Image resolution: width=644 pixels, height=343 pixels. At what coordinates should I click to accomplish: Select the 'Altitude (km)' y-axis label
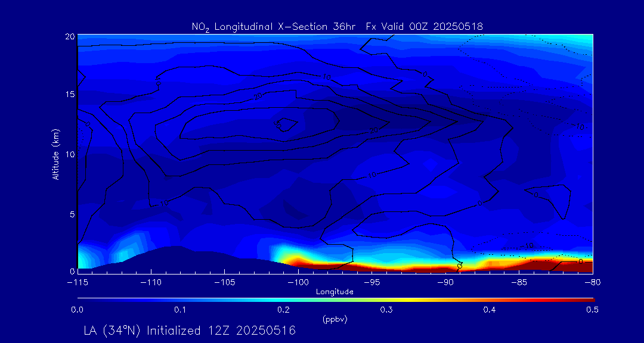56,154
